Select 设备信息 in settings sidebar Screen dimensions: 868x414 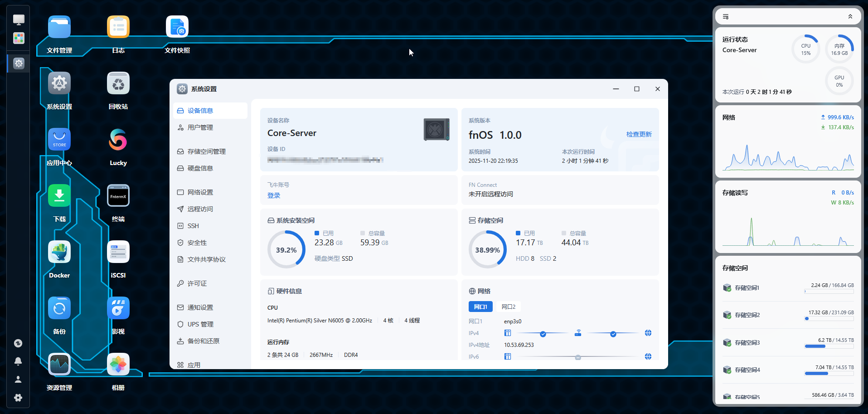coord(210,111)
